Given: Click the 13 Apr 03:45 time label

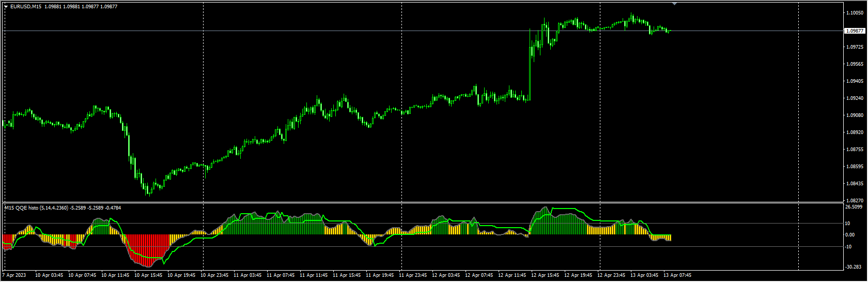Looking at the screenshot, I should click(644, 275).
